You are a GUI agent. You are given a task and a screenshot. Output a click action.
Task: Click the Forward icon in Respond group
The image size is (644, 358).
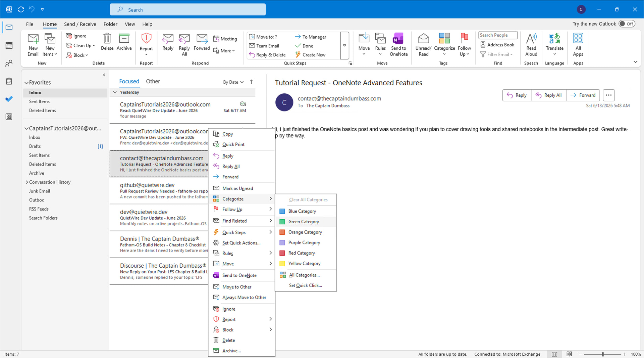pos(202,38)
